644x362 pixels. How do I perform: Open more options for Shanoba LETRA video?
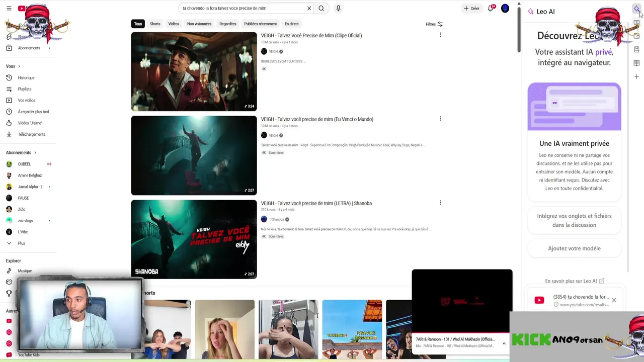(440, 203)
